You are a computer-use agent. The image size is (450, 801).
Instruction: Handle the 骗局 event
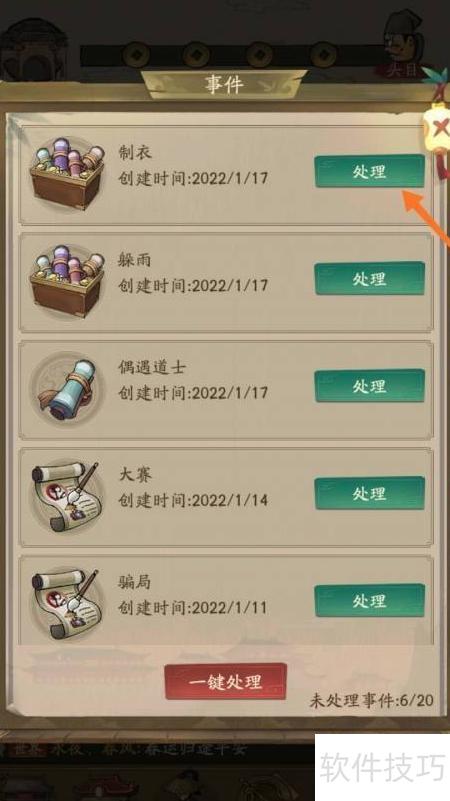[369, 600]
